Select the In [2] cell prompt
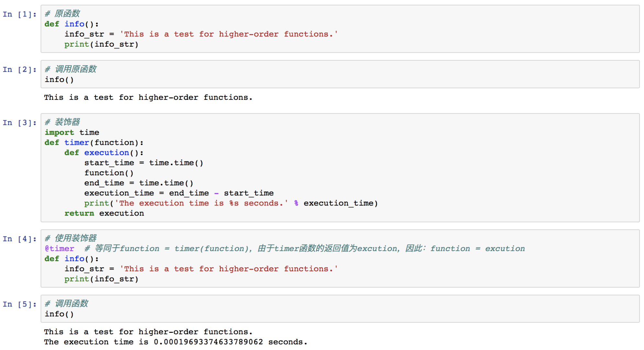The height and width of the screenshot is (350, 644). tap(19, 70)
